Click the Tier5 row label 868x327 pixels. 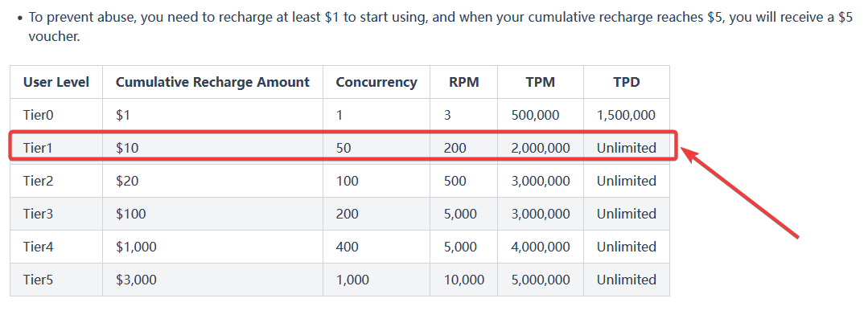pos(39,280)
